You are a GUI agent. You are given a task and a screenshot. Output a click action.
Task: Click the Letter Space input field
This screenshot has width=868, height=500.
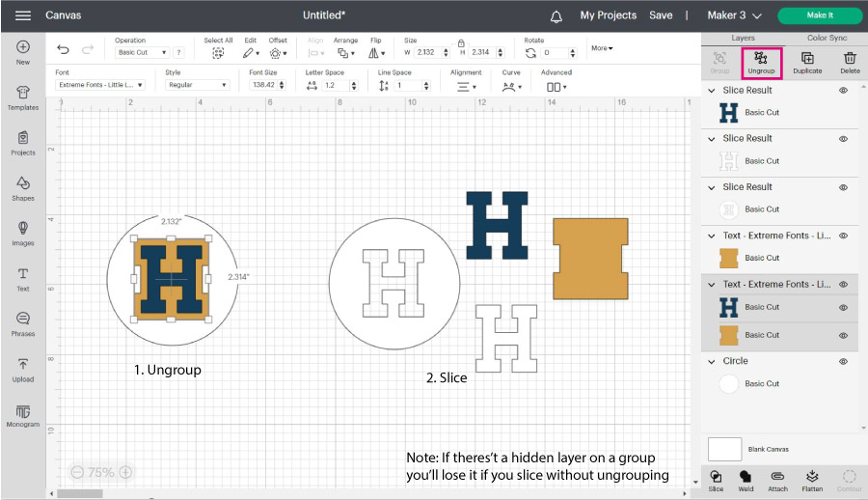click(x=336, y=85)
